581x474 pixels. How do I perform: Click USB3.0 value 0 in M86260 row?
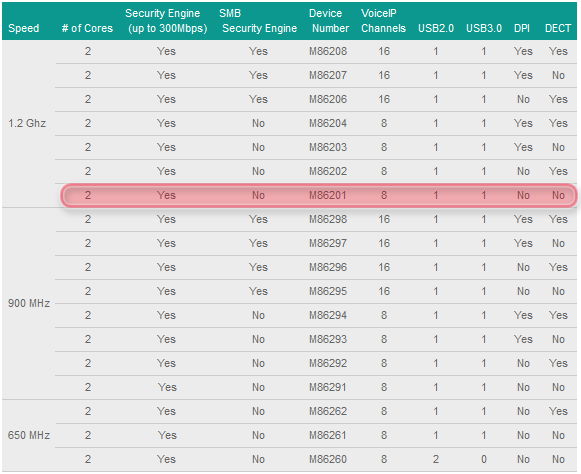pos(484,459)
